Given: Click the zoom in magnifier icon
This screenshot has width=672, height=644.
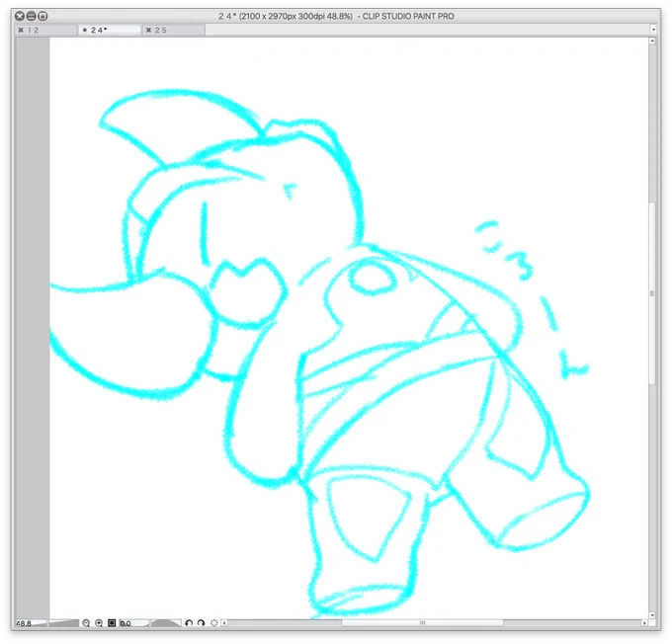Looking at the screenshot, I should tap(99, 623).
